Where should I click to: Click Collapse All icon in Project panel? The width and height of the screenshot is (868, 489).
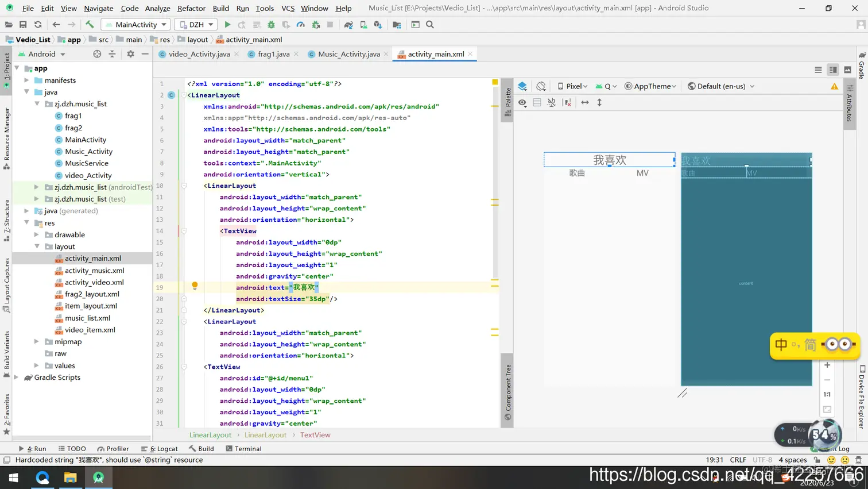pyautogui.click(x=112, y=54)
